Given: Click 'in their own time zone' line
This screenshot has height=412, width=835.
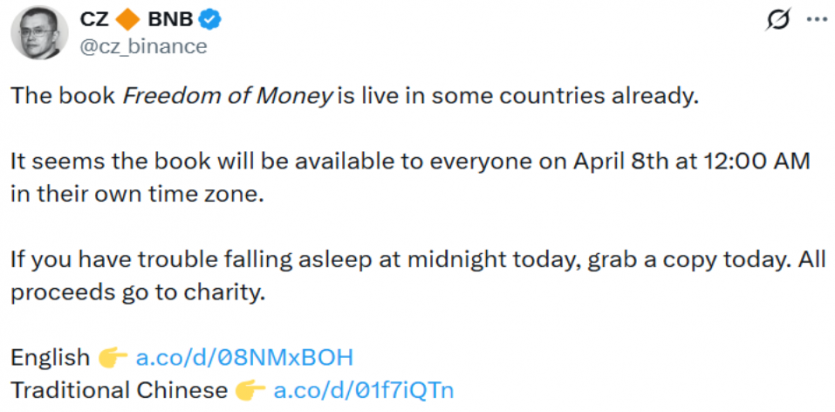Looking at the screenshot, I should [x=136, y=194].
